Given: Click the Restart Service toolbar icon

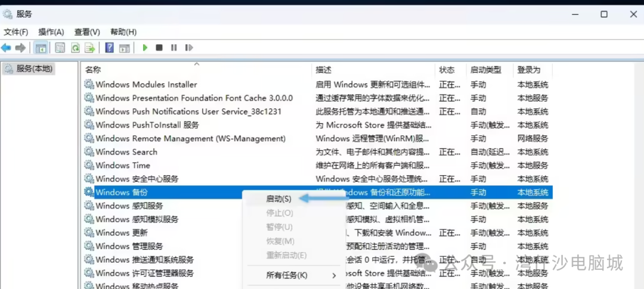Looking at the screenshot, I should [189, 48].
